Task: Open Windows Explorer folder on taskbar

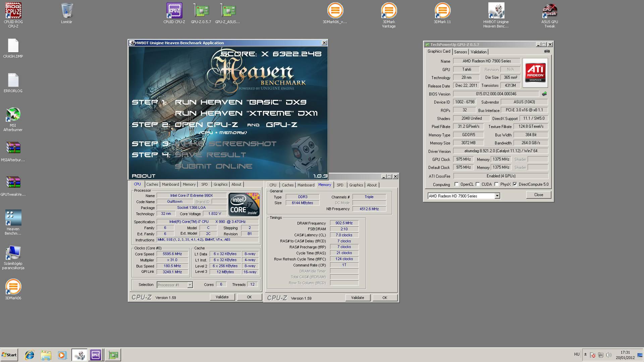Action: (46, 355)
